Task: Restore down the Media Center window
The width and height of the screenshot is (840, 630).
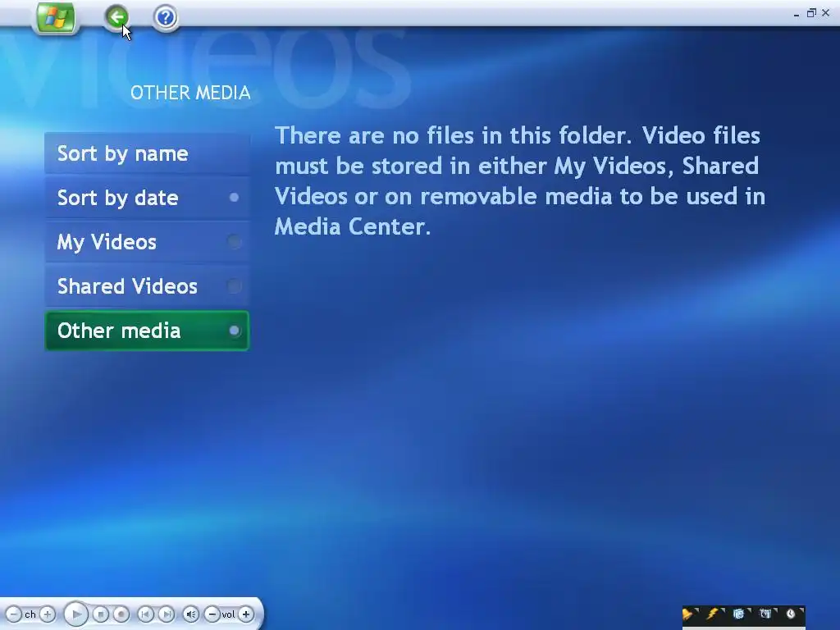Action: 811,13
